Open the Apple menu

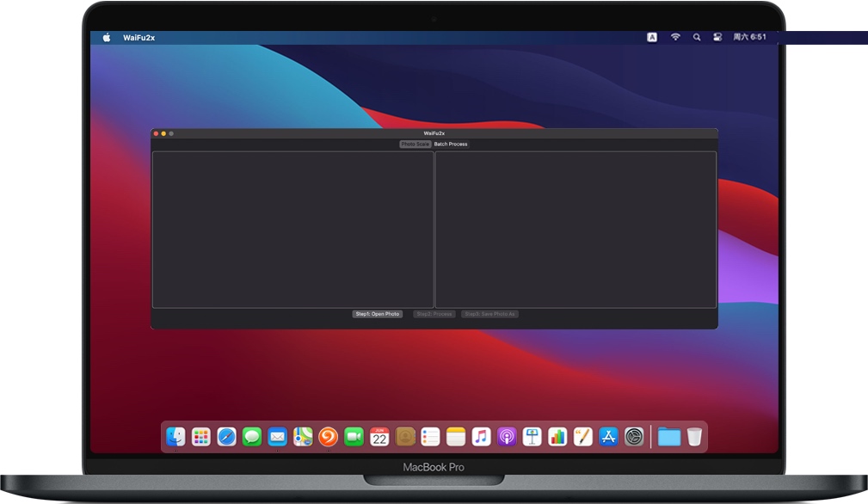point(106,37)
